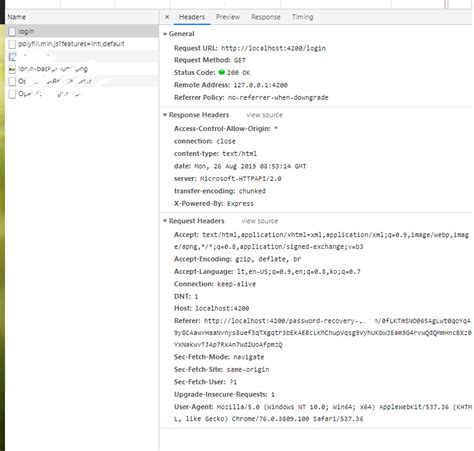The height and width of the screenshot is (451, 474).
Task: Click the Request URL value http://localhost:4200/login
Action: [x=273, y=48]
